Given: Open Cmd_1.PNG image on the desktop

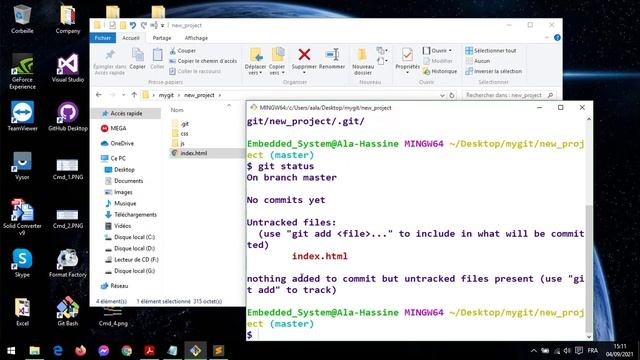Looking at the screenshot, I should coord(68,169).
